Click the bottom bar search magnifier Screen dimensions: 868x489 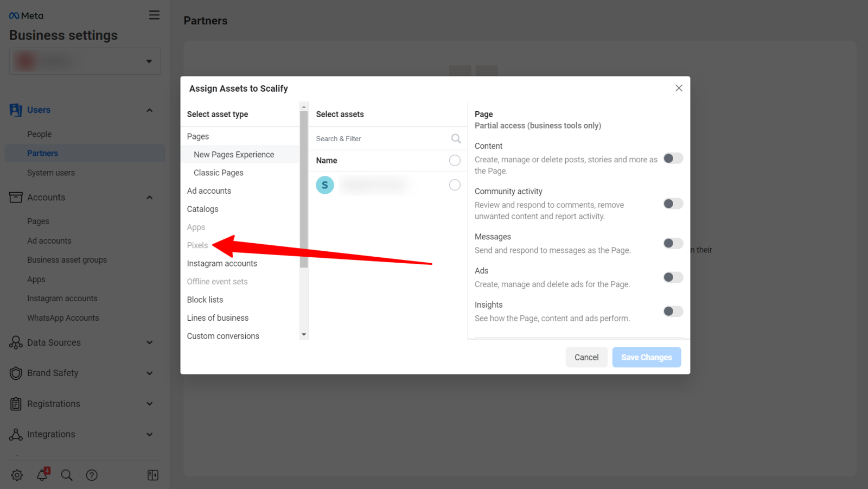pos(67,475)
